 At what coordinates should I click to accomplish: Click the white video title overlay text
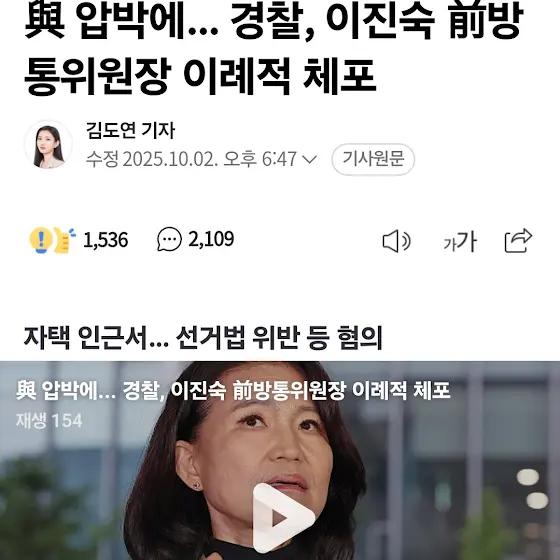[x=233, y=391]
